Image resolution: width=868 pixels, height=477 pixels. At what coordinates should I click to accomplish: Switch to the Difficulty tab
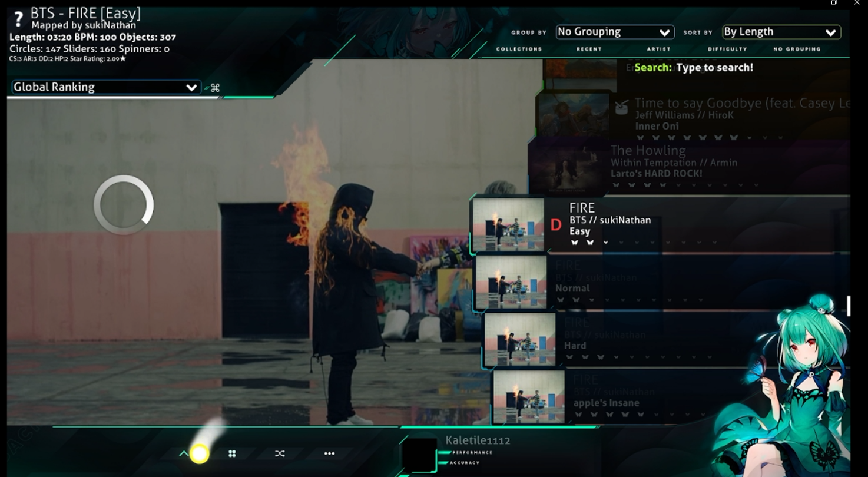click(x=727, y=49)
